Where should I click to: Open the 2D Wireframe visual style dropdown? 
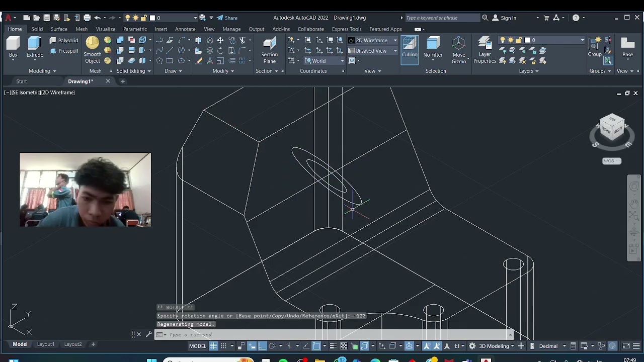[x=373, y=40]
